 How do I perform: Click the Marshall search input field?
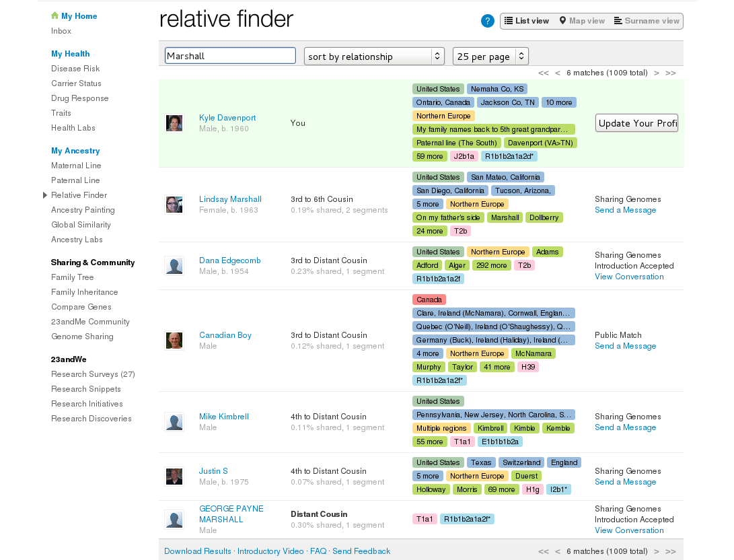(230, 56)
